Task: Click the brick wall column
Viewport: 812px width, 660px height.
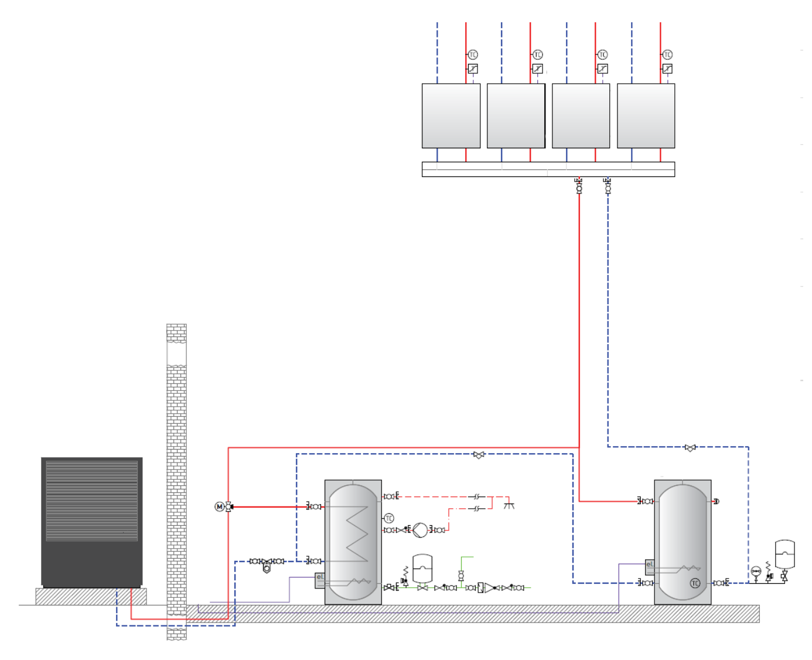Action: point(176,482)
